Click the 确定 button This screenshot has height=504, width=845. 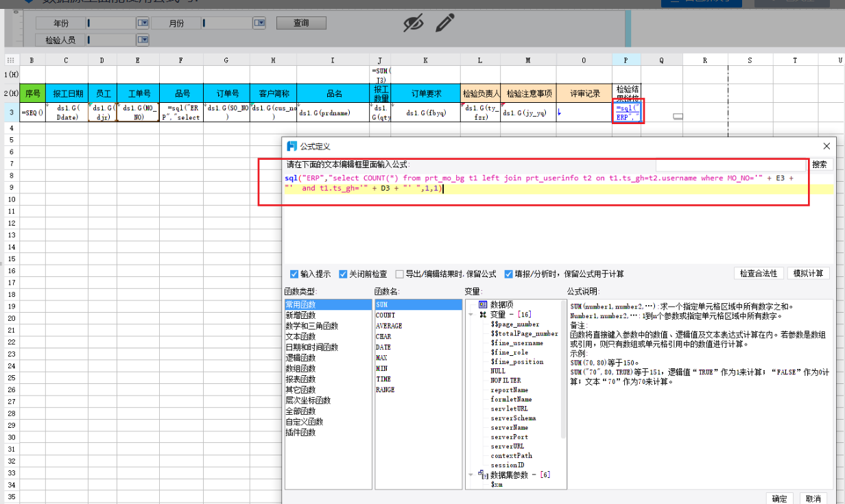tap(780, 499)
